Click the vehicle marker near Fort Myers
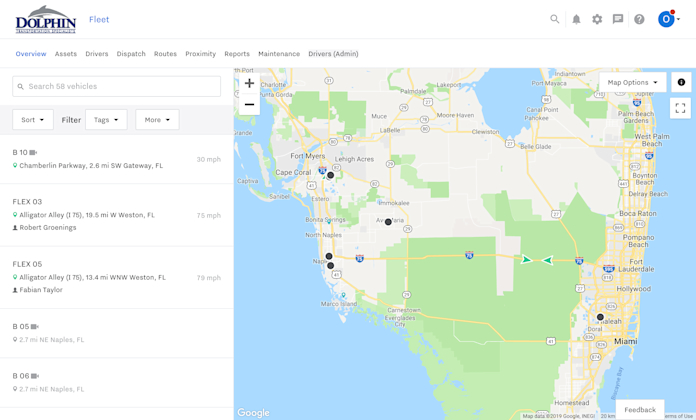Image resolution: width=696 pixels, height=420 pixels. [330, 175]
